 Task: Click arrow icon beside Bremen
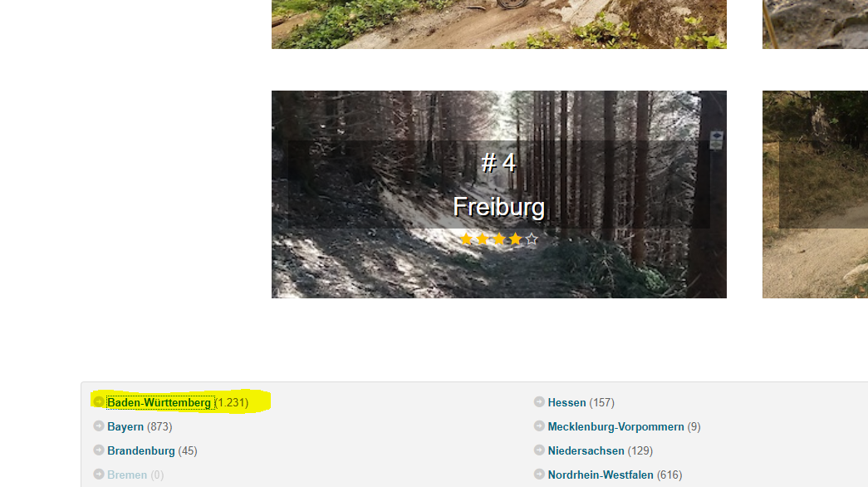(x=99, y=475)
